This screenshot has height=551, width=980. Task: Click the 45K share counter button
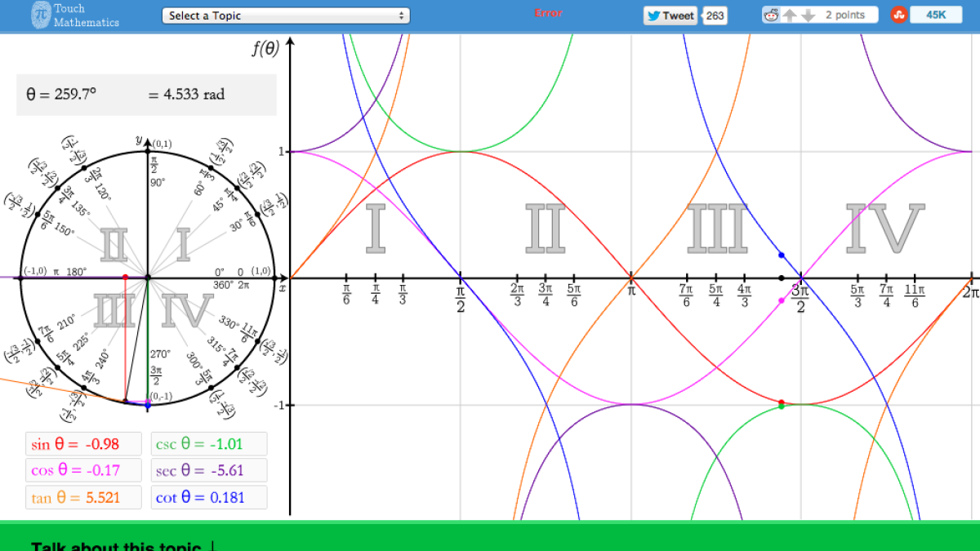(938, 14)
